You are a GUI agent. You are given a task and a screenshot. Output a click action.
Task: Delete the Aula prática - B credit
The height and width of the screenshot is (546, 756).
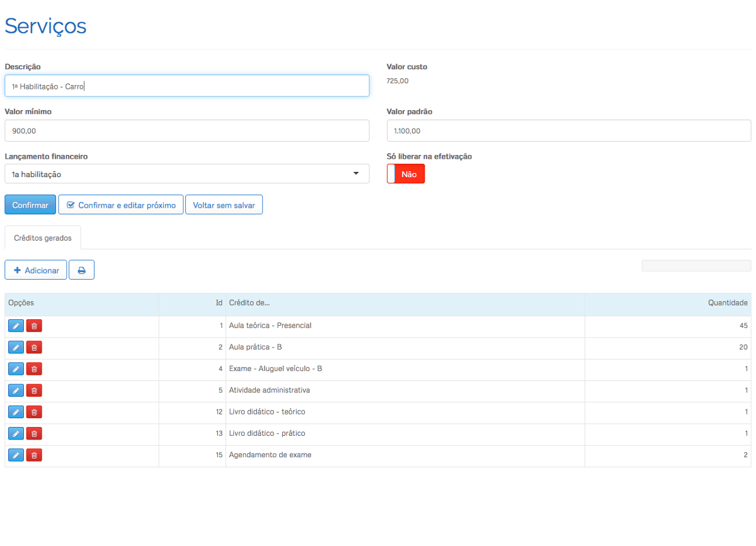34,348
